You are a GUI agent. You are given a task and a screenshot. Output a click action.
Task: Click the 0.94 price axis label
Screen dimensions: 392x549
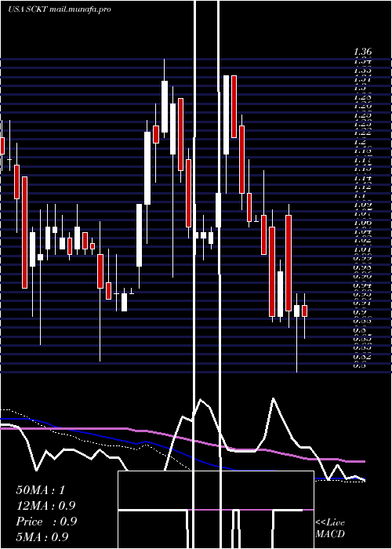tap(362, 285)
